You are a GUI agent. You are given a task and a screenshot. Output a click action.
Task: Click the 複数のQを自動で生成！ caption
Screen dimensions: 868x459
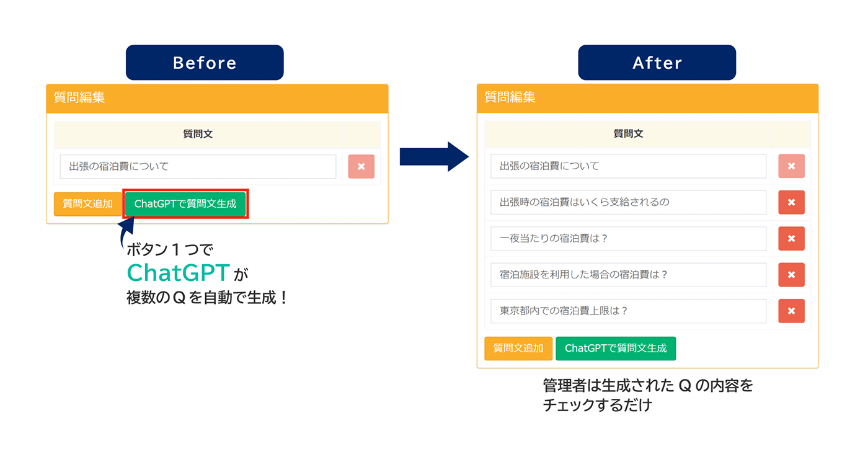(x=208, y=298)
